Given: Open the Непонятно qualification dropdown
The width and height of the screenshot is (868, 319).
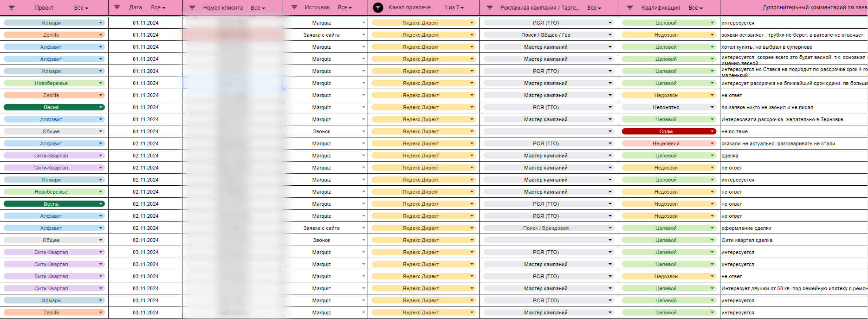Looking at the screenshot, I should (712, 107).
